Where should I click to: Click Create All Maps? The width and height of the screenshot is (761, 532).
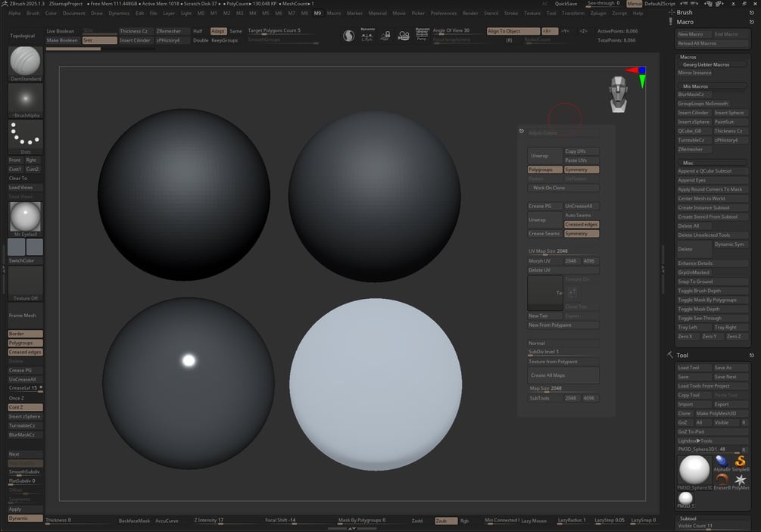(x=563, y=375)
